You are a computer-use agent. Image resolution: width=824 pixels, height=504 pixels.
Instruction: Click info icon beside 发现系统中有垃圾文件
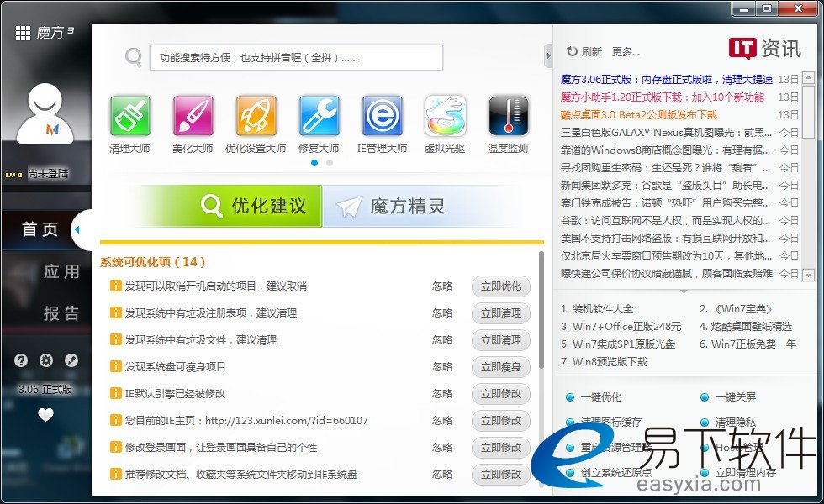(x=116, y=339)
